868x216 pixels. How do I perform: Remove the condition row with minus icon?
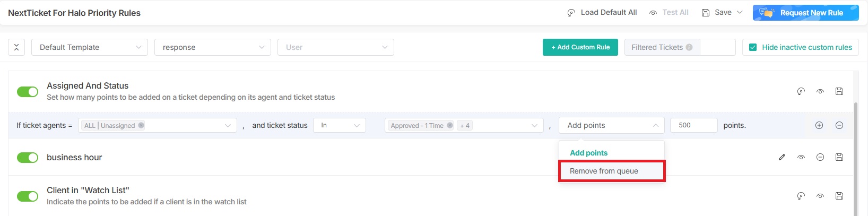[839, 125]
